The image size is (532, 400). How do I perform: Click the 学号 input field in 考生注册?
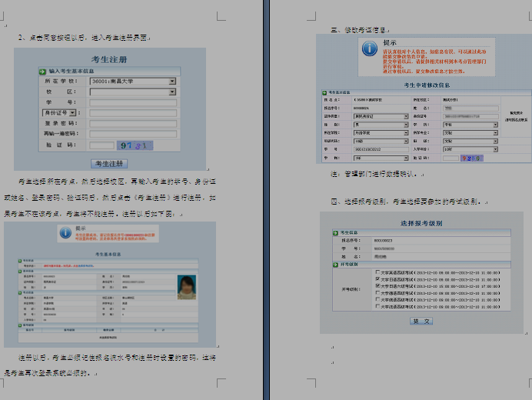tap(132, 102)
